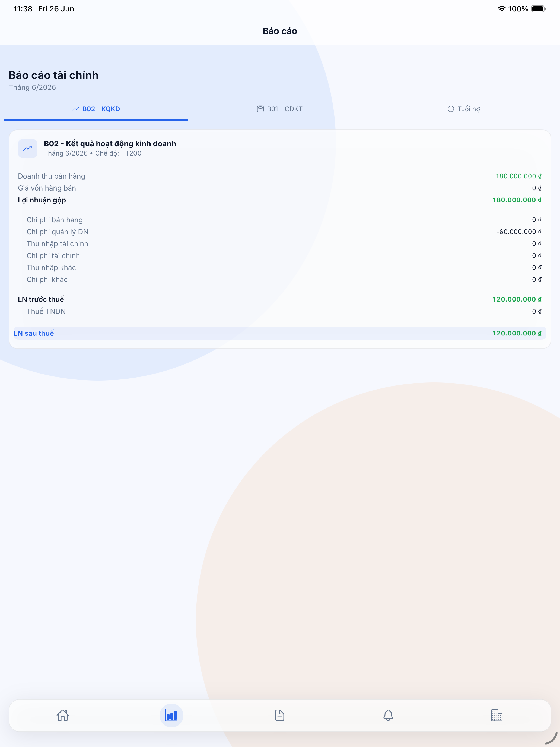This screenshot has height=747, width=560.
Task: Select the Reports bar chart icon
Action: point(171,715)
